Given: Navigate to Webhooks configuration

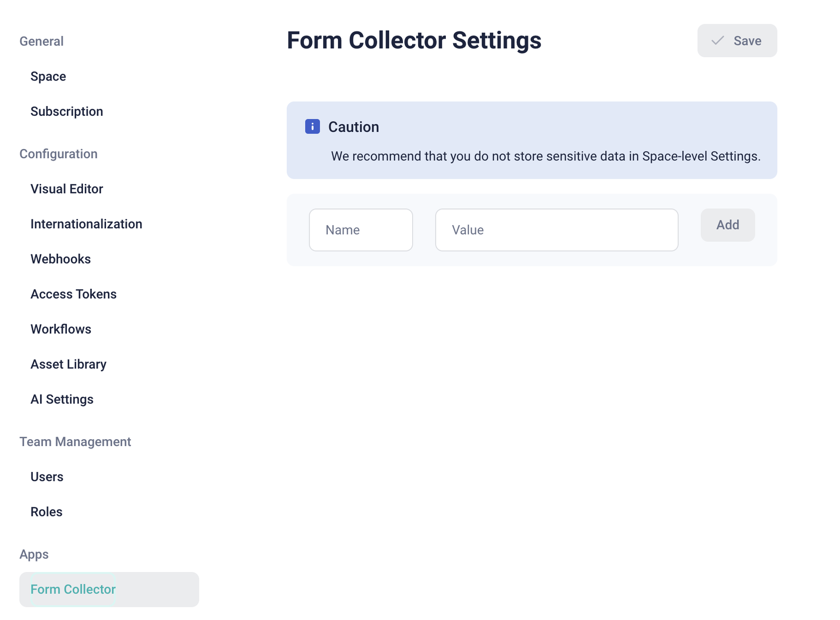Looking at the screenshot, I should [61, 259].
